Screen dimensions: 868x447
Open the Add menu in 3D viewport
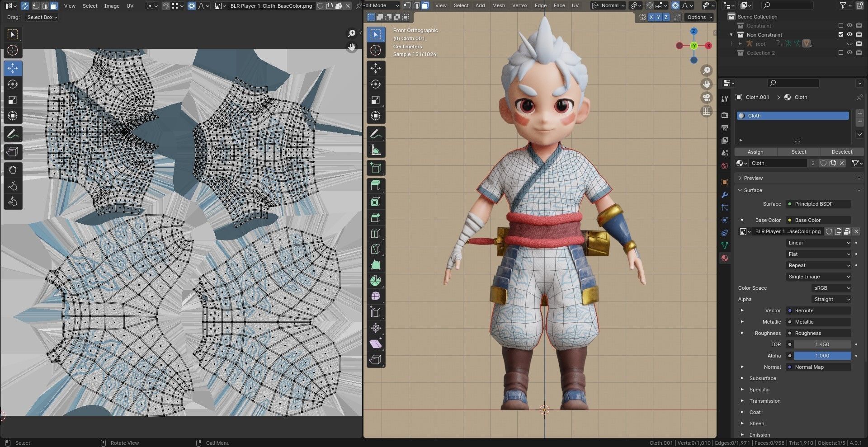[x=480, y=5]
